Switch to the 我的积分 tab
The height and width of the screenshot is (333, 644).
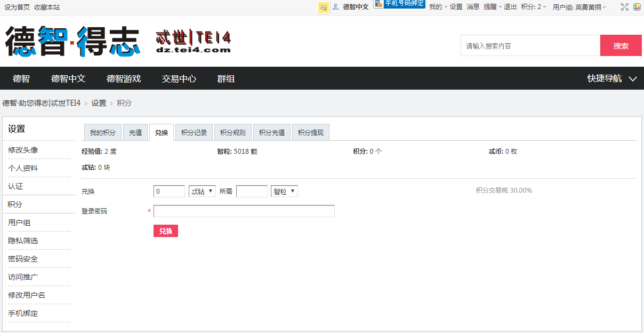[x=102, y=132]
